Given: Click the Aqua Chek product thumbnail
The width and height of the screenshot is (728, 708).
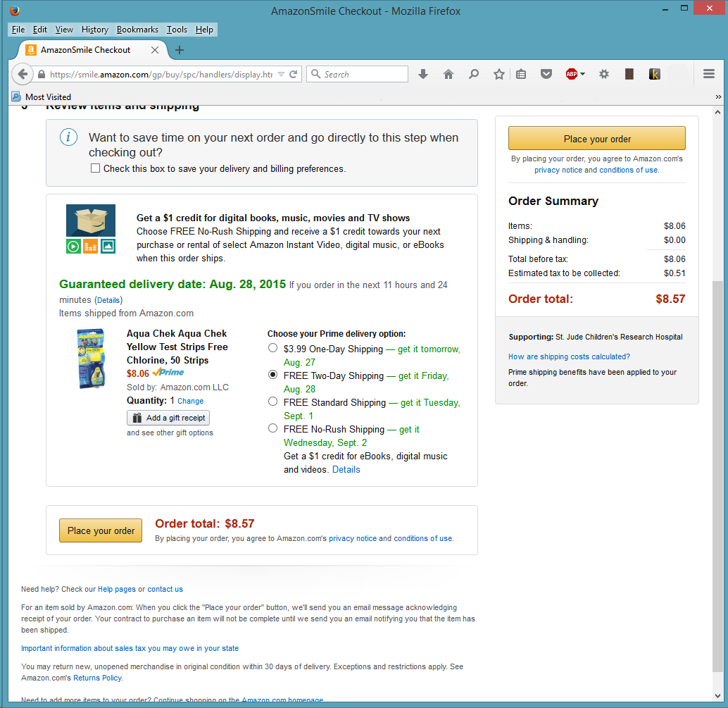Looking at the screenshot, I should (x=91, y=358).
